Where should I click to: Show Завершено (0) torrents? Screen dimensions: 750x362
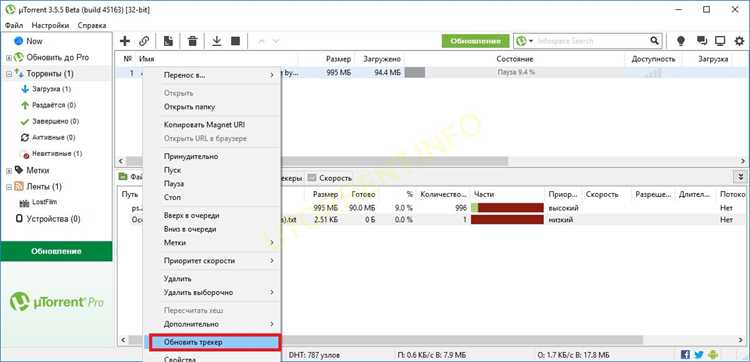(x=55, y=121)
